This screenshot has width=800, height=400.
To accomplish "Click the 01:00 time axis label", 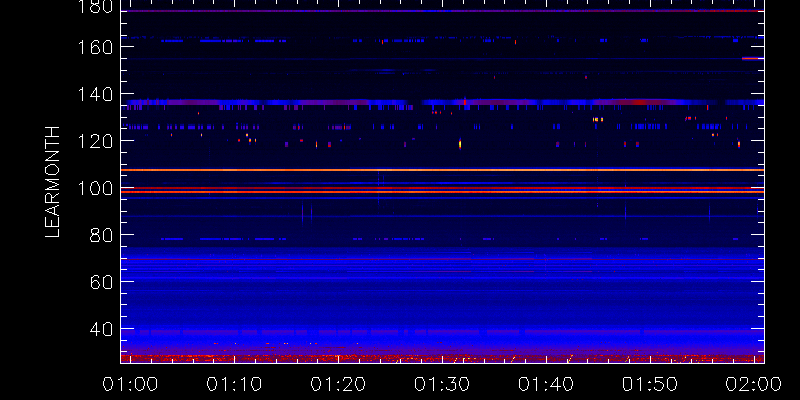I will pyautogui.click(x=130, y=384).
